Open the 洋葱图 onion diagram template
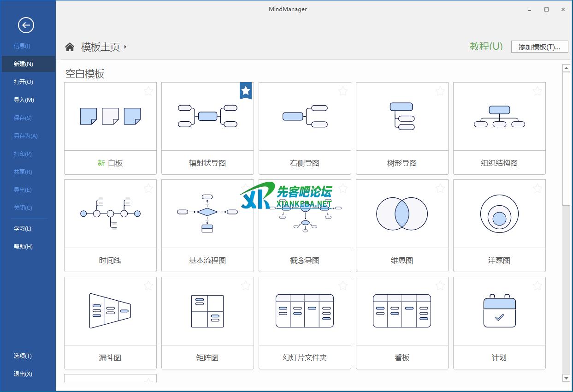Viewport: 573px width, 392px height. coord(499,214)
